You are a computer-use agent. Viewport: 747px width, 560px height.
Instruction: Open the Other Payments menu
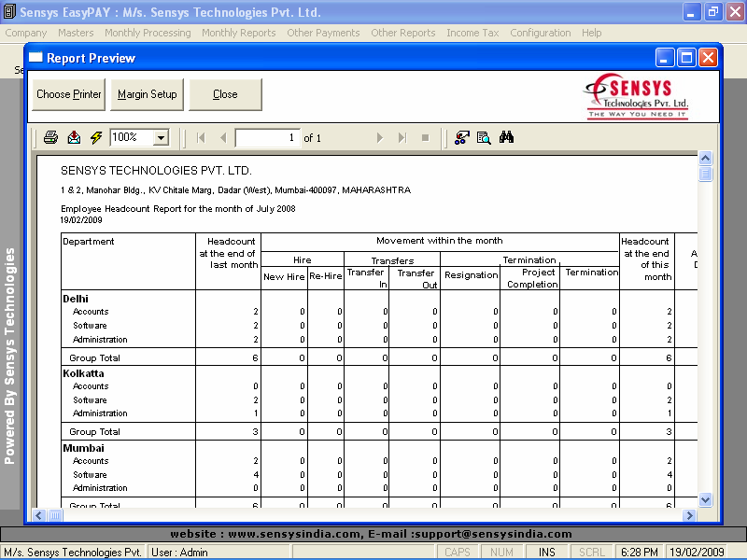point(323,33)
